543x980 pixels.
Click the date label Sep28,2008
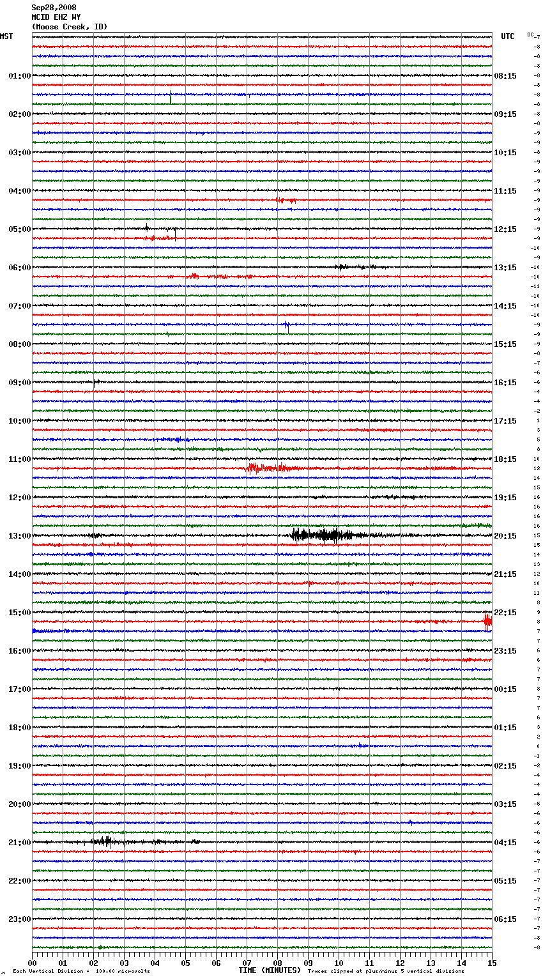pyautogui.click(x=54, y=8)
